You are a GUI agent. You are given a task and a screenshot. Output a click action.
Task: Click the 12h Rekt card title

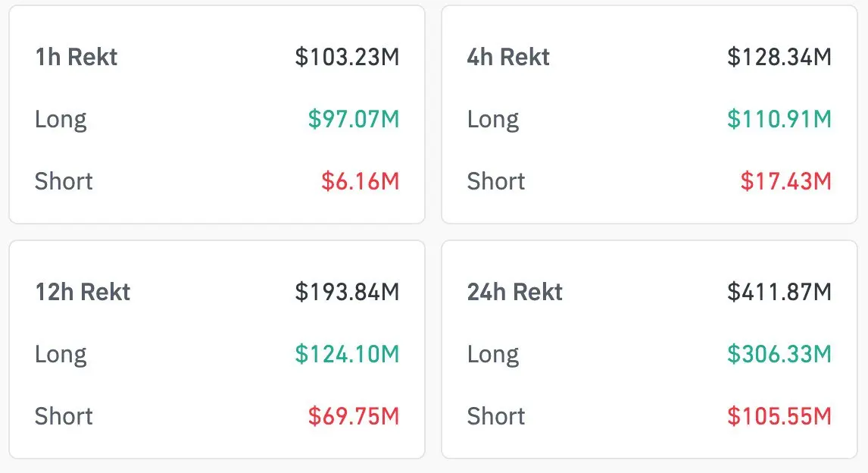tap(83, 292)
